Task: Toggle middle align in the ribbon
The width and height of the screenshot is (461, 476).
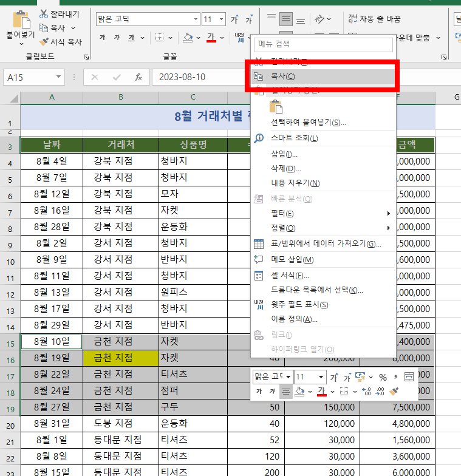Action: 285,19
